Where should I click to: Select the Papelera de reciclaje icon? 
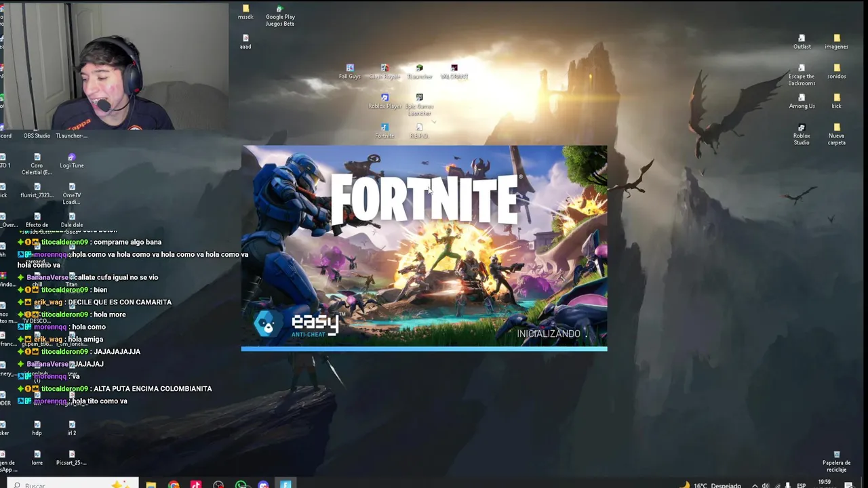coord(836,462)
